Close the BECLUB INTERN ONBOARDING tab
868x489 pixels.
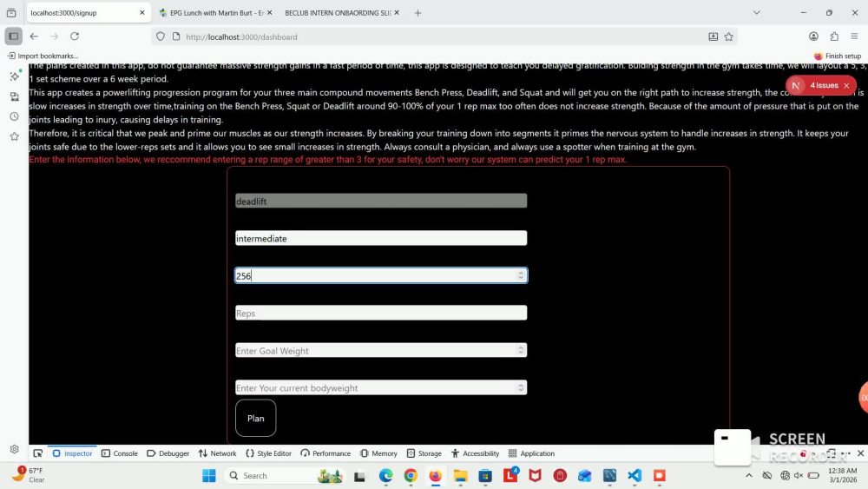(x=397, y=13)
